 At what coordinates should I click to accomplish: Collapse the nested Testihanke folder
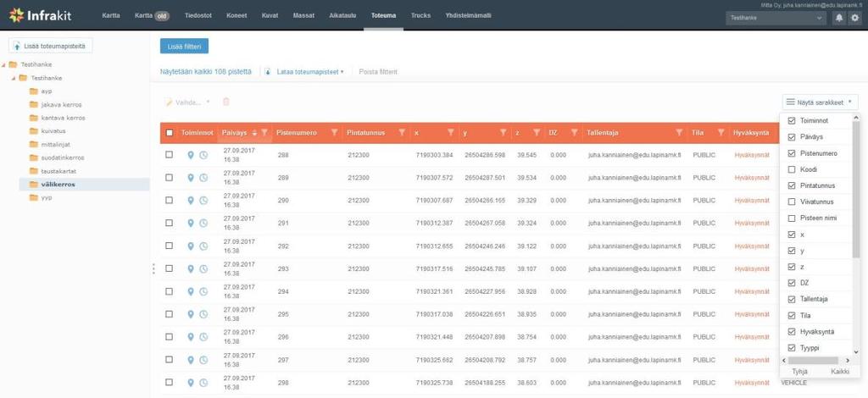14,78
